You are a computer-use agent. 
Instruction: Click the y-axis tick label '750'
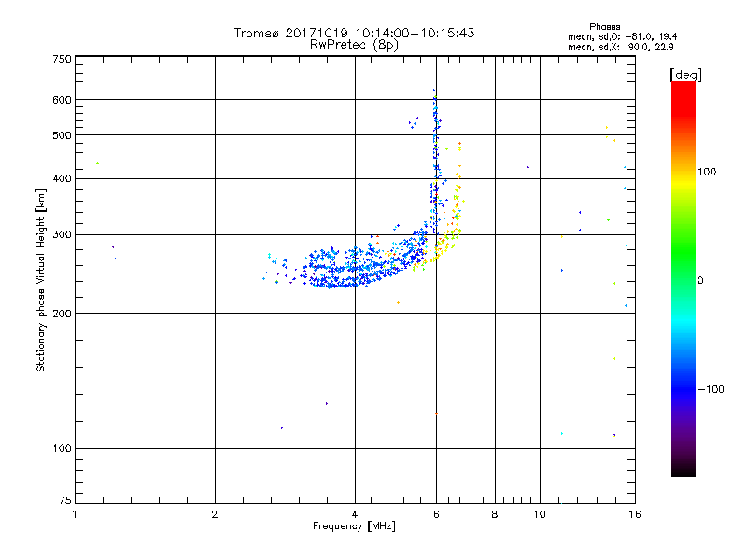[x=63, y=59]
